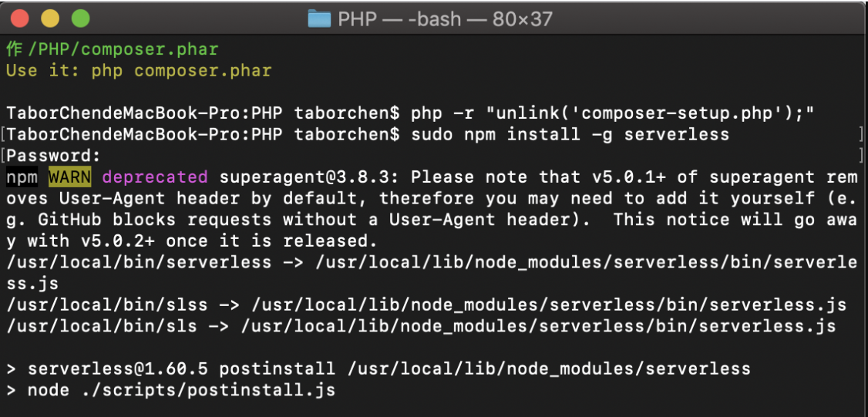
Task: Click the 'Password:' prompt line
Action: tap(54, 156)
